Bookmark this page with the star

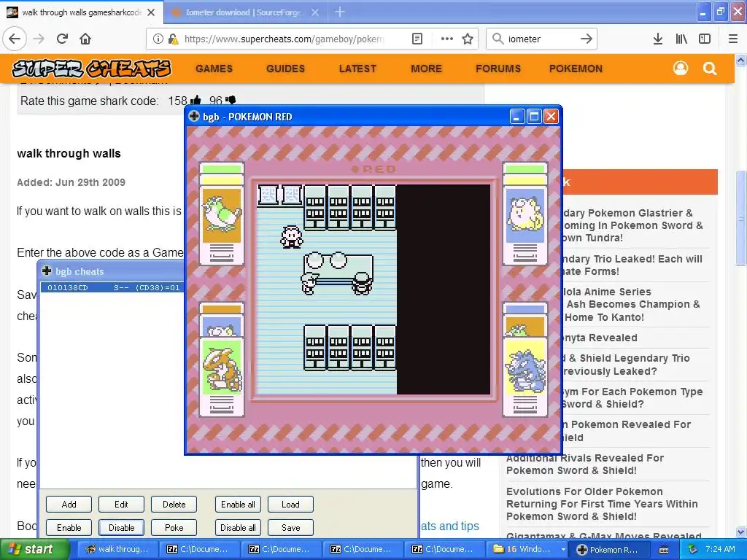[x=468, y=39]
